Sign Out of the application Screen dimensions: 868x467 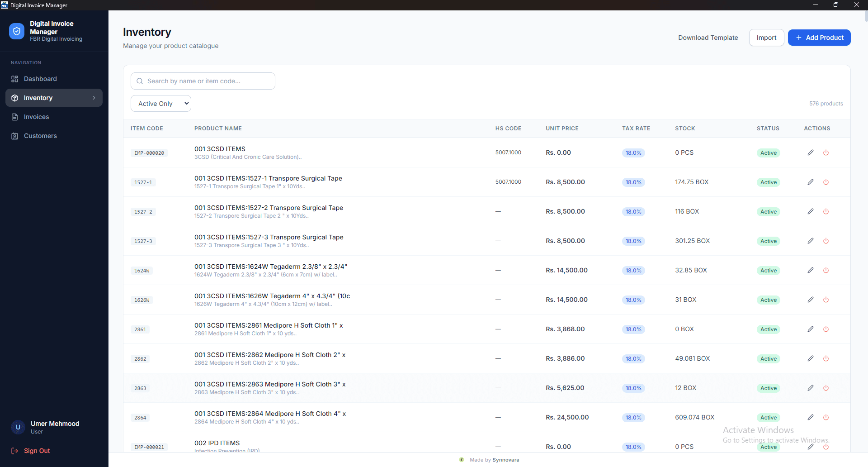click(31, 451)
